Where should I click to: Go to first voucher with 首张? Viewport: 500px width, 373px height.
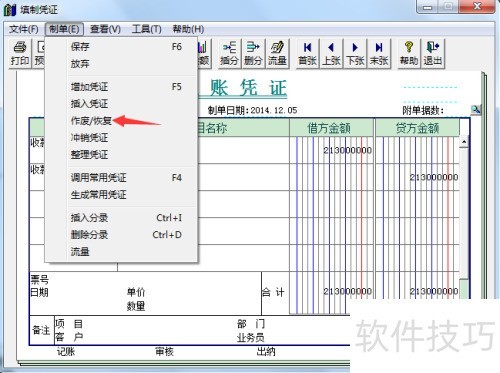(x=307, y=53)
